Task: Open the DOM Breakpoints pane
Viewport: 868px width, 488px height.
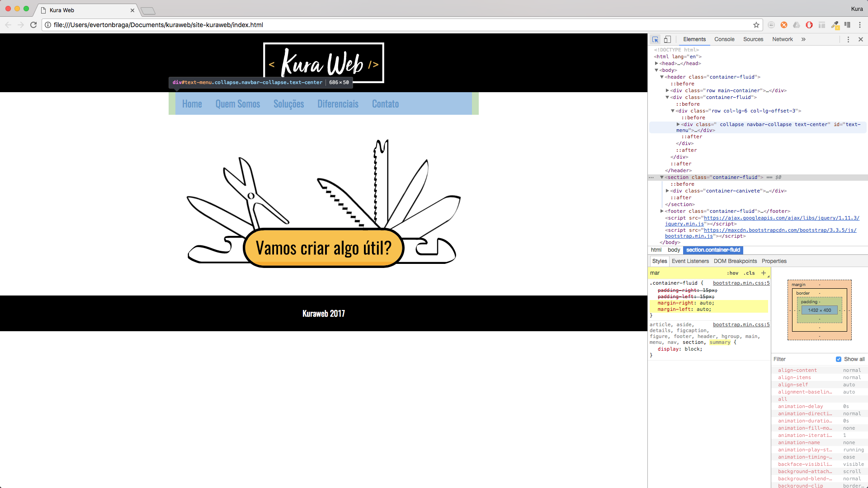Action: click(x=735, y=261)
